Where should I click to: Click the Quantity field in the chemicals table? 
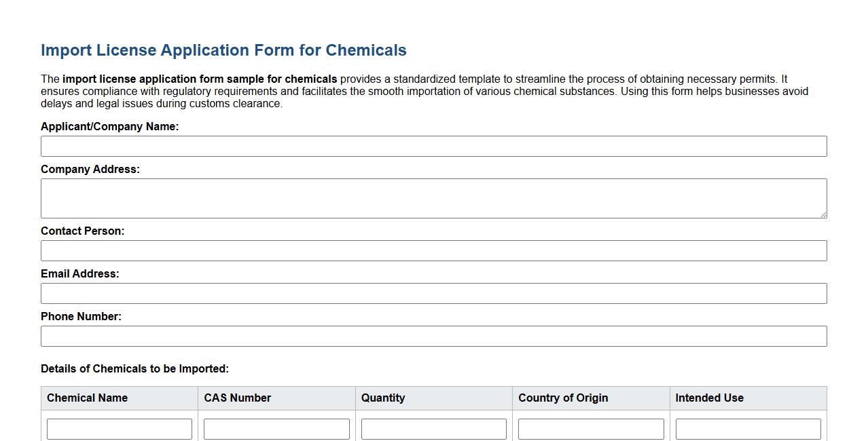pos(434,428)
